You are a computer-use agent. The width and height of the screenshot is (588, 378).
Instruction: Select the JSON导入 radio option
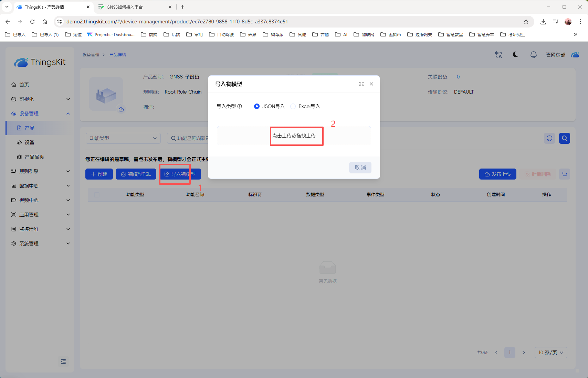257,106
